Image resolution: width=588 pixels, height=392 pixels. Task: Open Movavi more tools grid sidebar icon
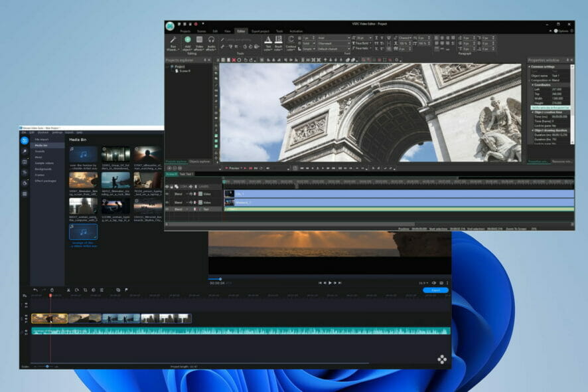(25, 194)
